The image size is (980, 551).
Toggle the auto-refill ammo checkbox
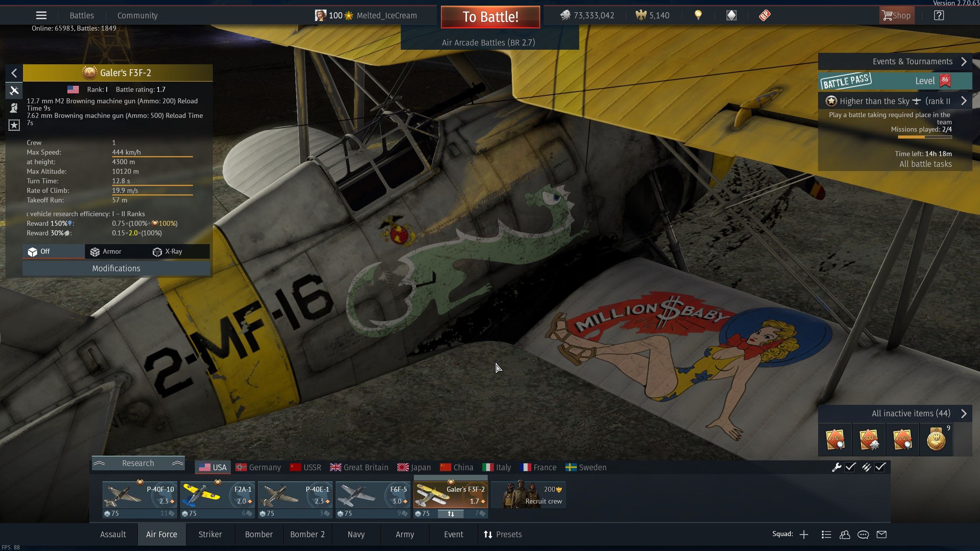tap(880, 467)
